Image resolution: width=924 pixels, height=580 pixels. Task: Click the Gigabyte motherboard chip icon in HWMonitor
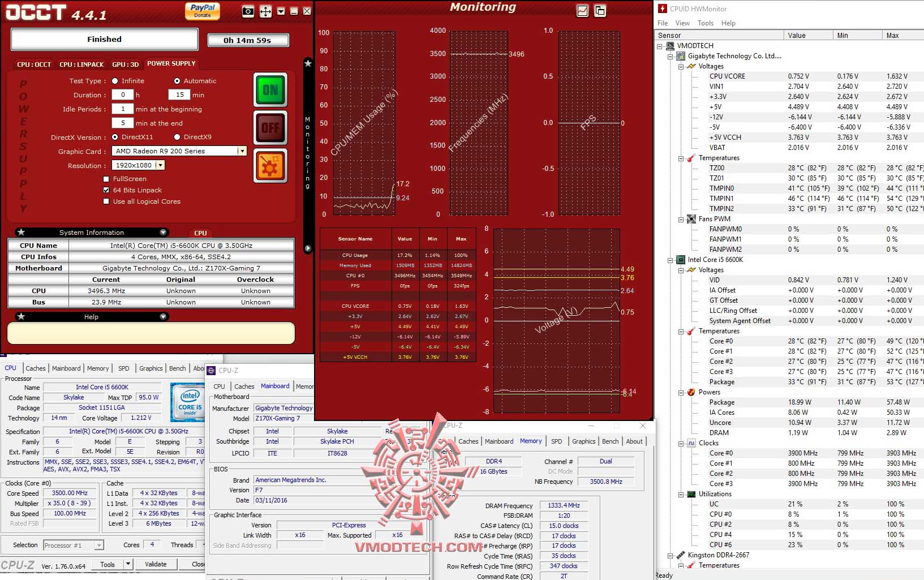(x=681, y=56)
